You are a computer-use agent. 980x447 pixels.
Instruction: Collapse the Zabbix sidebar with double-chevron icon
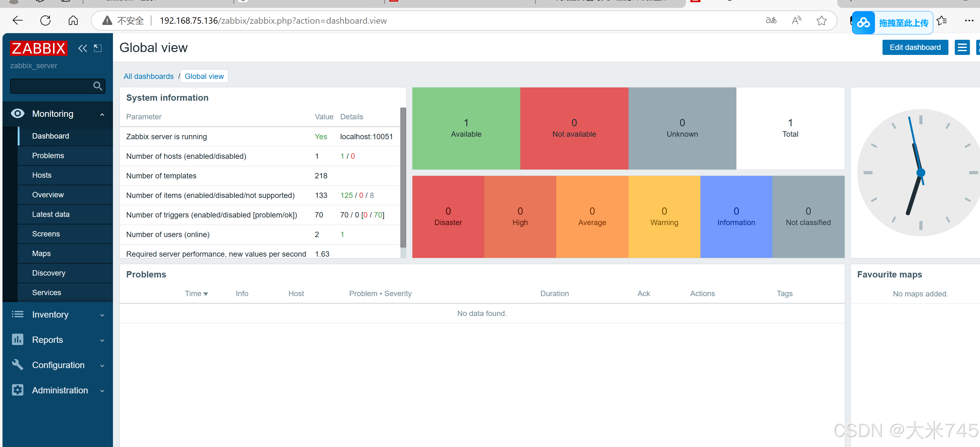tap(82, 48)
